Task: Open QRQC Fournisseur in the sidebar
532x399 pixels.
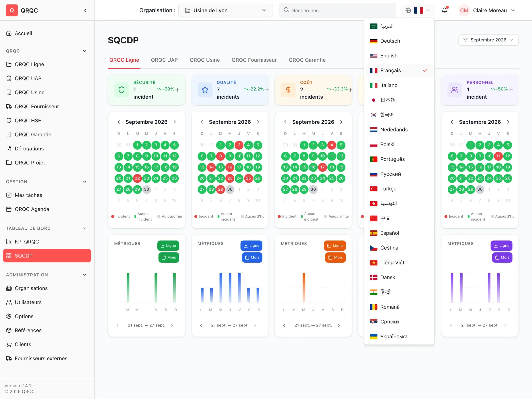Action: (47, 106)
